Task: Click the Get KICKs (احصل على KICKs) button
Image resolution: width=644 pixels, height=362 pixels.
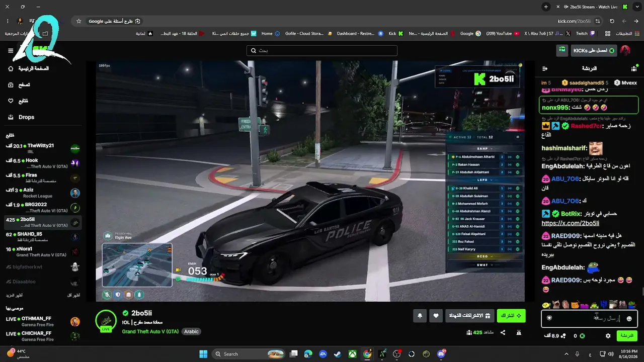Action: (x=593, y=51)
